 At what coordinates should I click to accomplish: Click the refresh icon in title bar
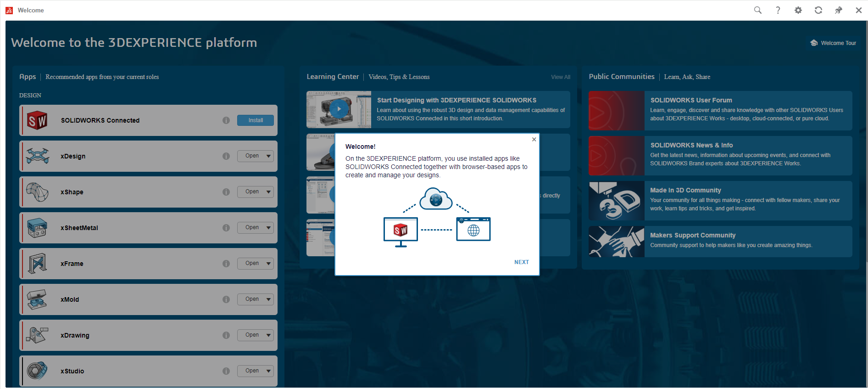tap(818, 10)
